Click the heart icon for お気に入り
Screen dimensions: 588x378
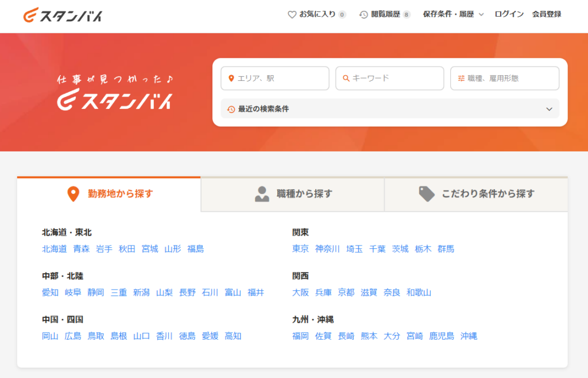(292, 14)
